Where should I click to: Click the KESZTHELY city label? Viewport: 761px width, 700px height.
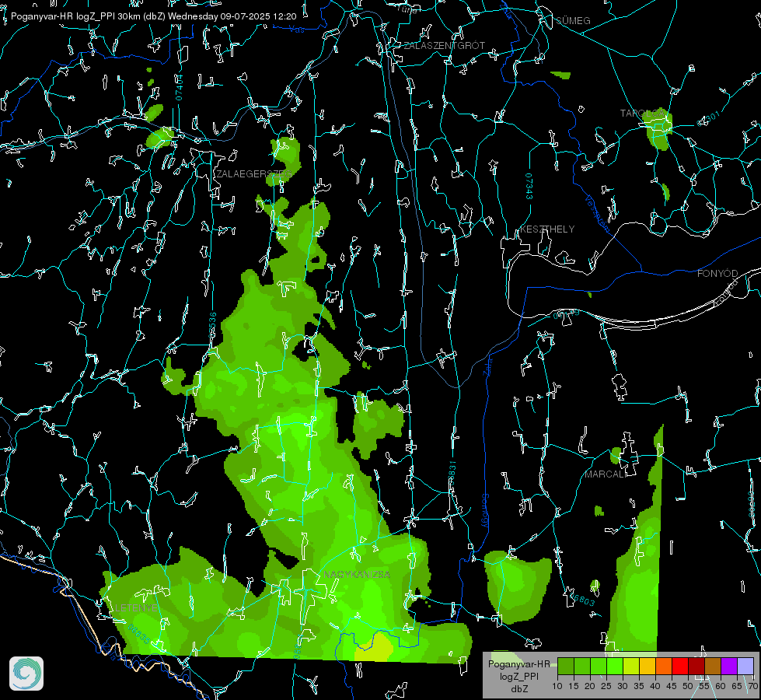point(547,229)
